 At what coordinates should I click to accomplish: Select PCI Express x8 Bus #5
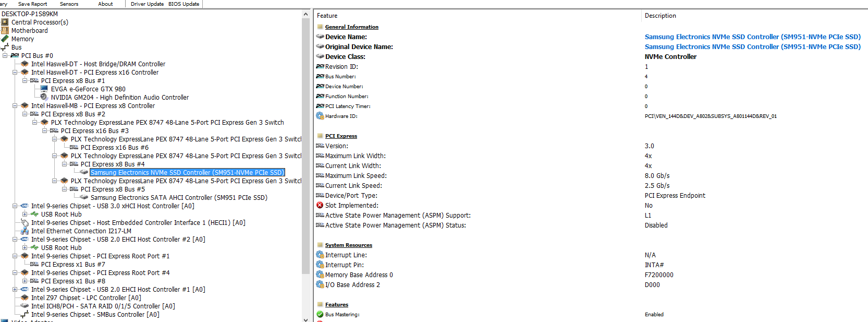(x=113, y=189)
